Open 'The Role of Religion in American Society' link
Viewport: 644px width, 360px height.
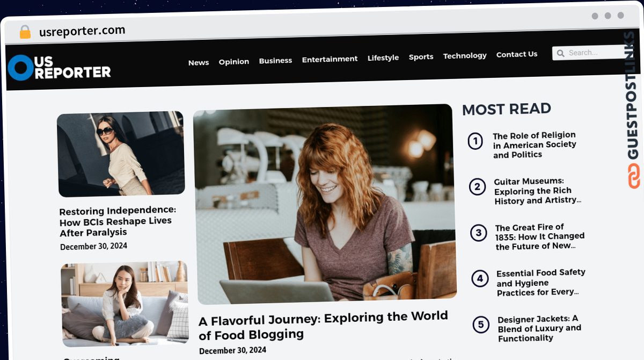click(x=535, y=145)
